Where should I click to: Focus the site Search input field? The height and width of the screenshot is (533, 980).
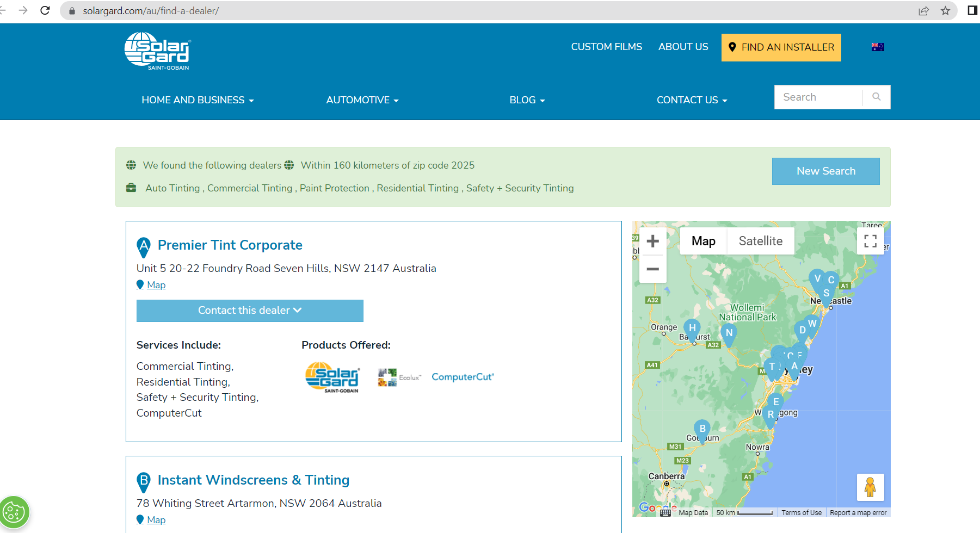coord(818,97)
